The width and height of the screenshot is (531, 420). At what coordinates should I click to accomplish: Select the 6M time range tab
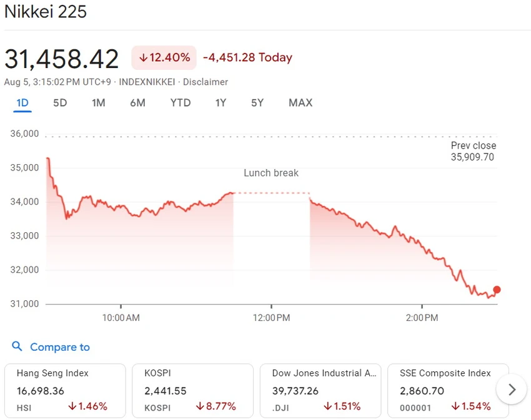138,103
